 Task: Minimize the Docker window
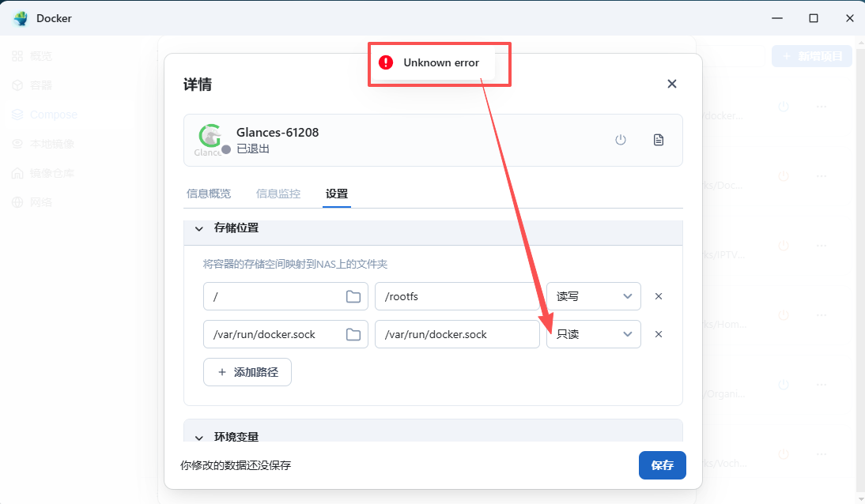[777, 18]
